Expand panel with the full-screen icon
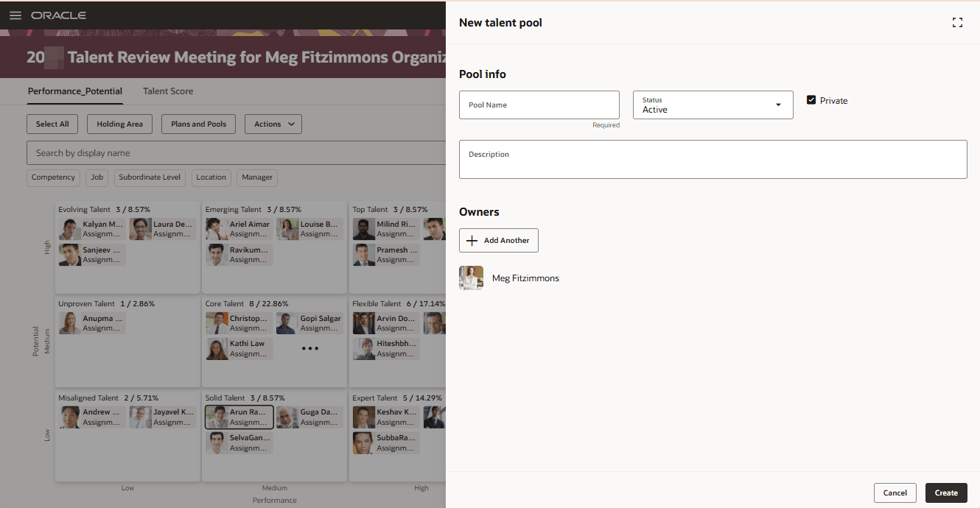The height and width of the screenshot is (508, 980). pyautogui.click(x=957, y=23)
